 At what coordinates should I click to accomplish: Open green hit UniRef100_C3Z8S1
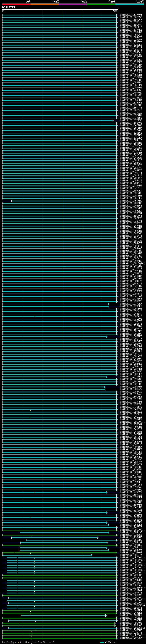[x=131, y=535]
